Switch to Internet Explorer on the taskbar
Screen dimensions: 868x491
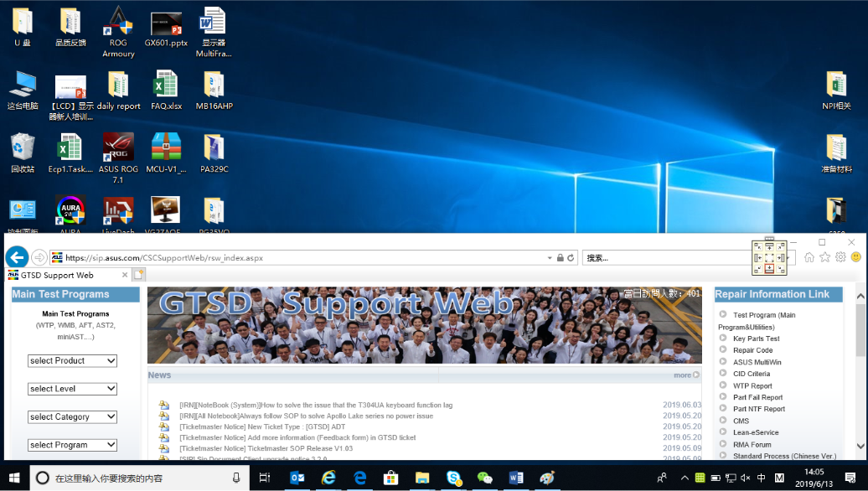tap(328, 478)
